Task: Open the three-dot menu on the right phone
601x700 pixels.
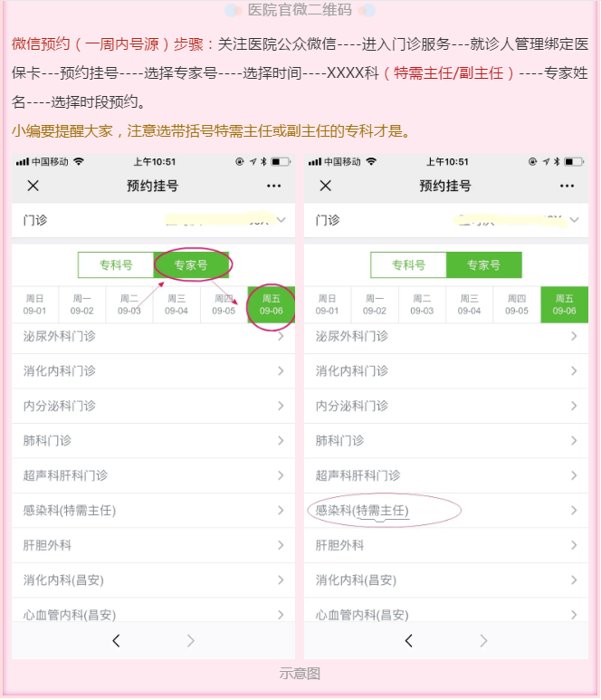Action: point(567,186)
